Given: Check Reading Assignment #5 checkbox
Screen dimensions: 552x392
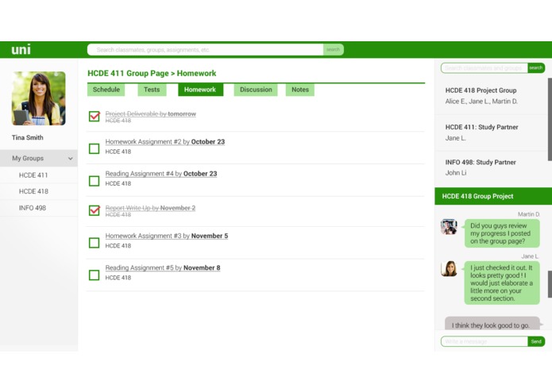Looking at the screenshot, I should [94, 275].
